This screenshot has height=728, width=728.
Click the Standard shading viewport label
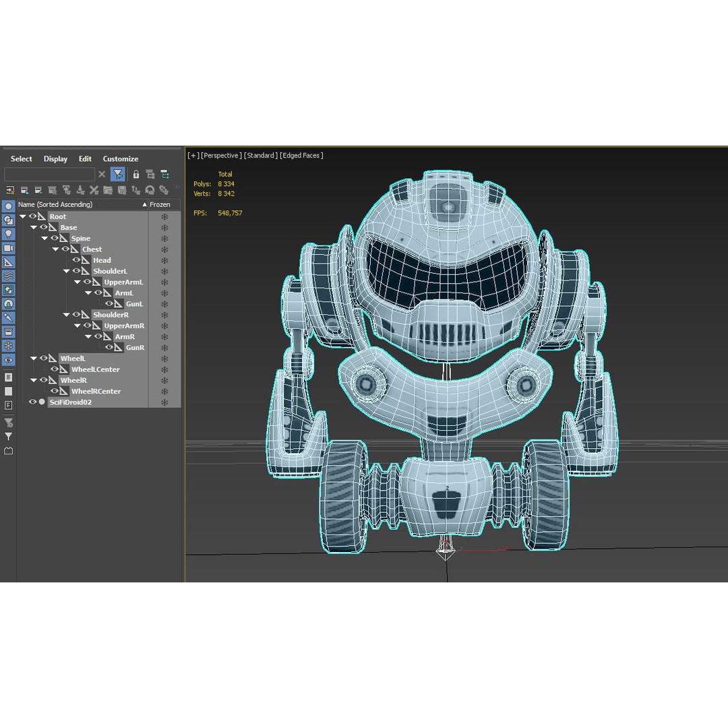260,156
